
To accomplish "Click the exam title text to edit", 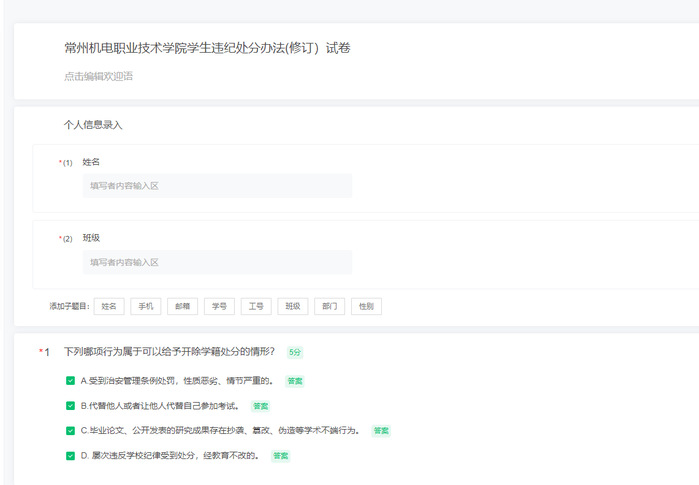I will click(x=206, y=48).
